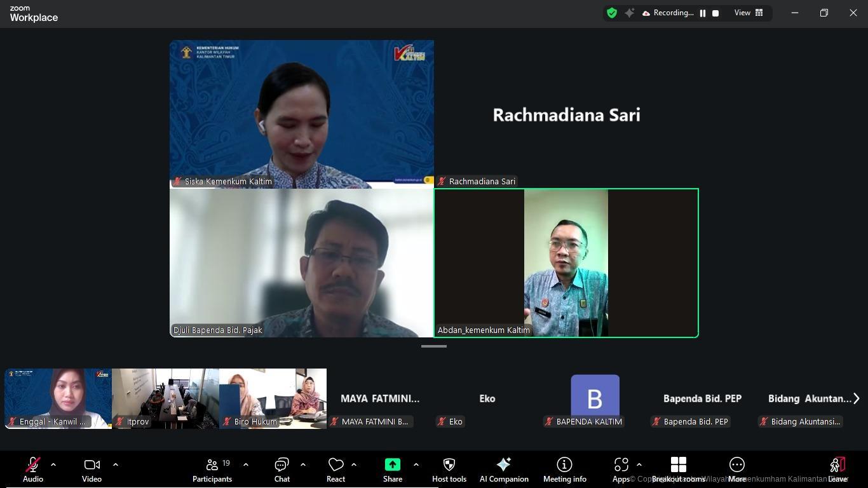Open the View layout menu
Image resolution: width=868 pixels, height=488 pixels.
(x=749, y=13)
